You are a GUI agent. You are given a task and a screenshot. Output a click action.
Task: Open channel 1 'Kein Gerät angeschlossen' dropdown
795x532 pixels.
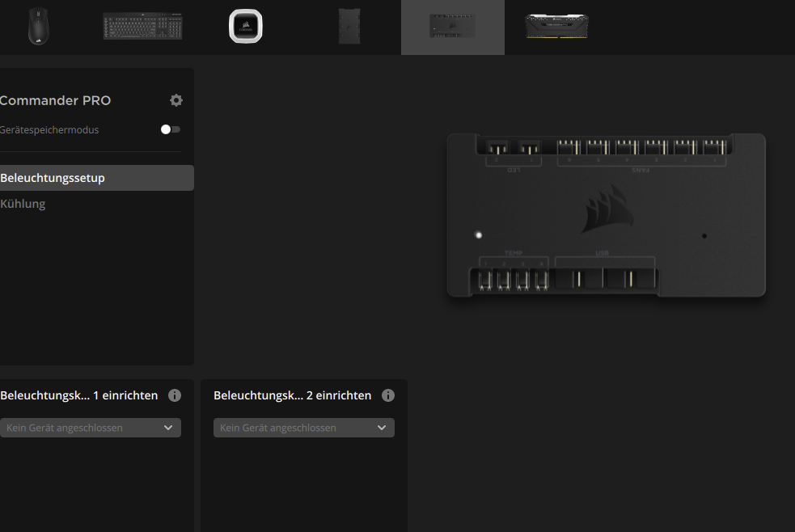click(91, 428)
